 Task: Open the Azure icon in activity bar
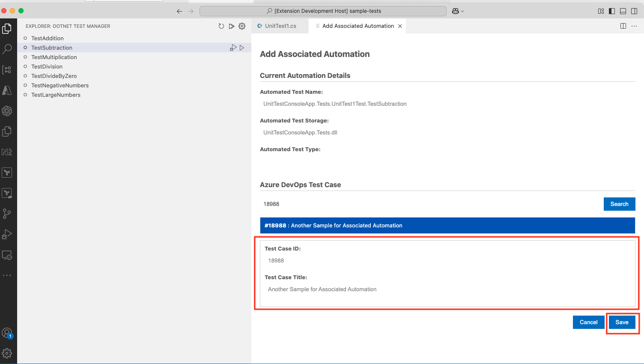coord(7,90)
